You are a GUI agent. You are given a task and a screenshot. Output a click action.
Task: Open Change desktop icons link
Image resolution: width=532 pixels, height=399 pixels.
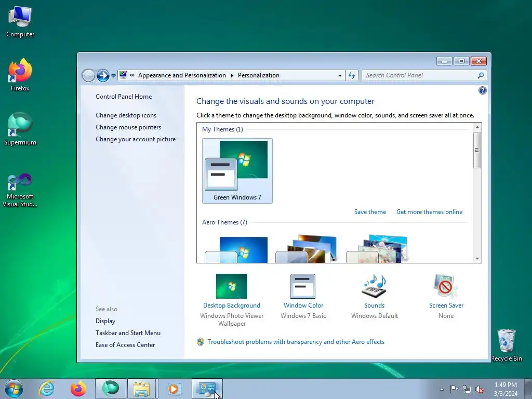tap(126, 115)
